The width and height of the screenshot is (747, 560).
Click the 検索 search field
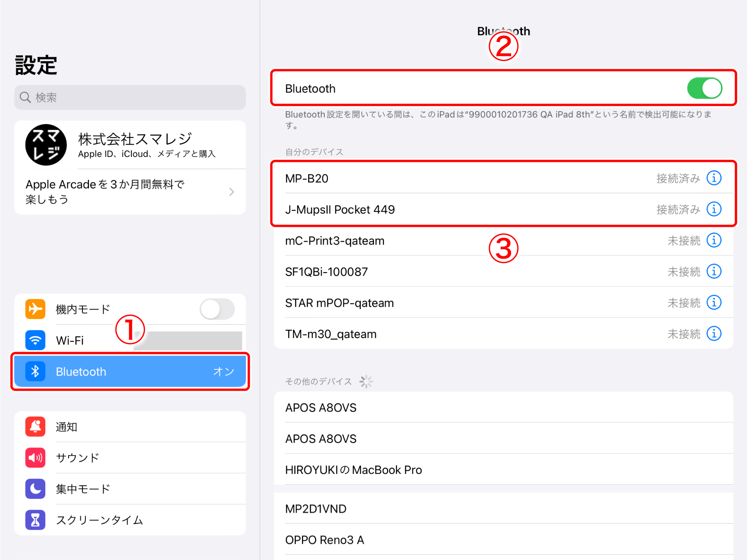coord(130,97)
